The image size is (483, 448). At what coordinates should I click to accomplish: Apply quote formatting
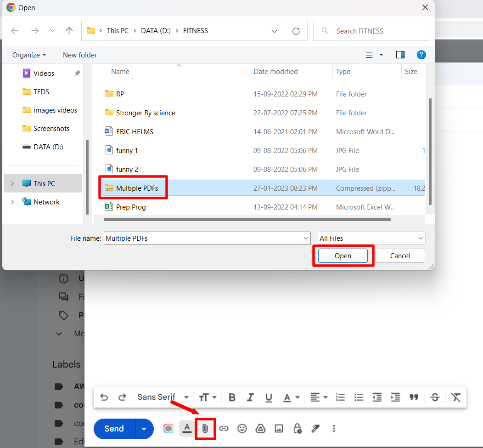pos(414,397)
